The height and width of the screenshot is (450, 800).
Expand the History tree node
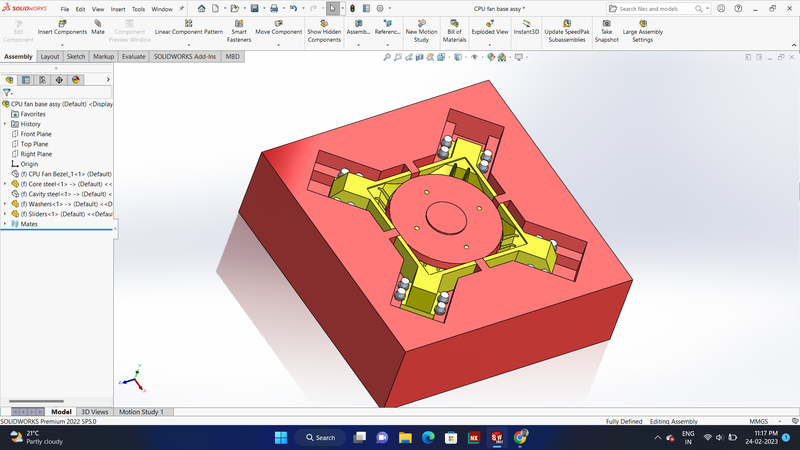click(x=5, y=124)
